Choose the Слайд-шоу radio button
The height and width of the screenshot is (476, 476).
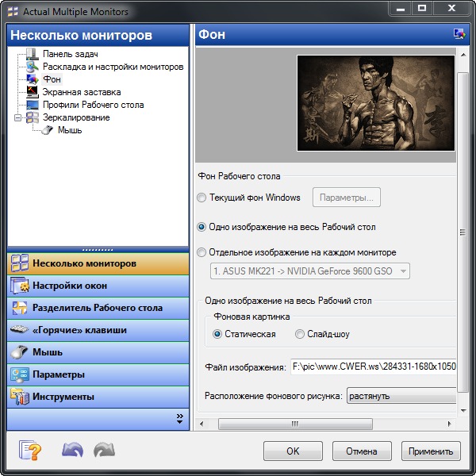(299, 334)
